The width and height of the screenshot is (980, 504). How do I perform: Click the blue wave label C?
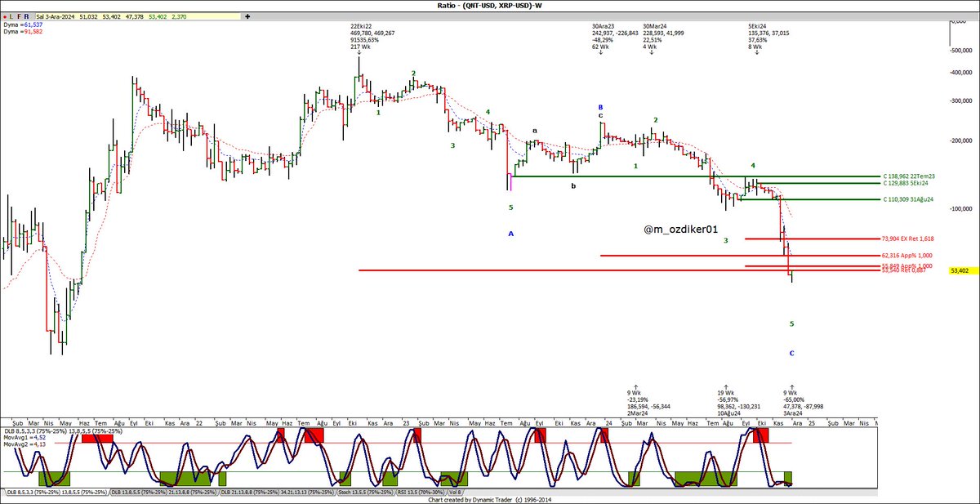pyautogui.click(x=791, y=353)
